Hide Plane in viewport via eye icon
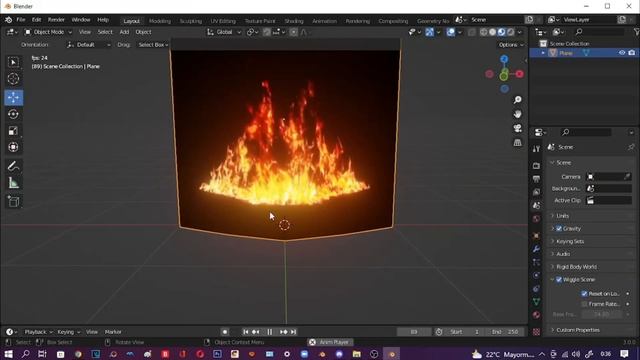Screen dimensions: 640x360 [x=622, y=53]
